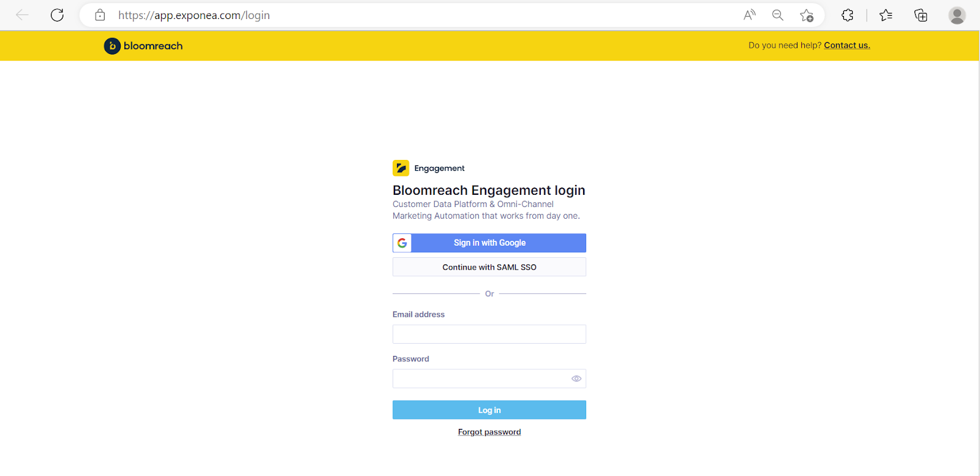Viewport: 980px width, 476px height.
Task: Sign in with Google button
Action: pyautogui.click(x=489, y=243)
